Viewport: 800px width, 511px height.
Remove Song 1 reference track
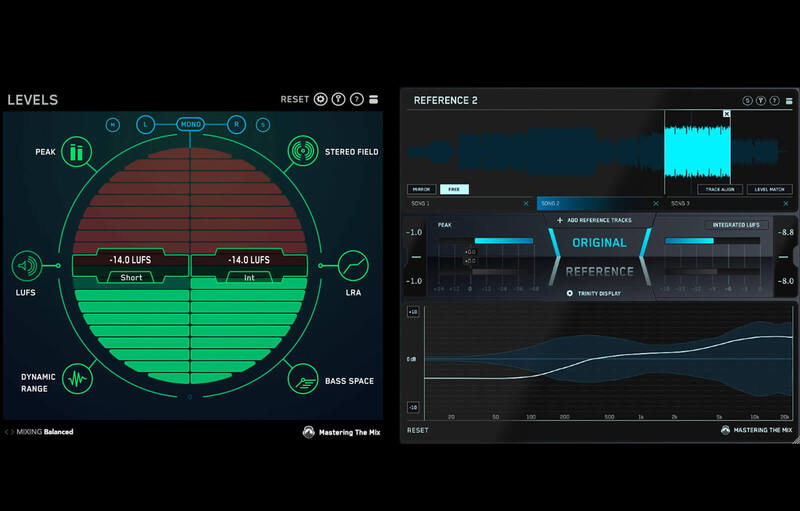(526, 203)
